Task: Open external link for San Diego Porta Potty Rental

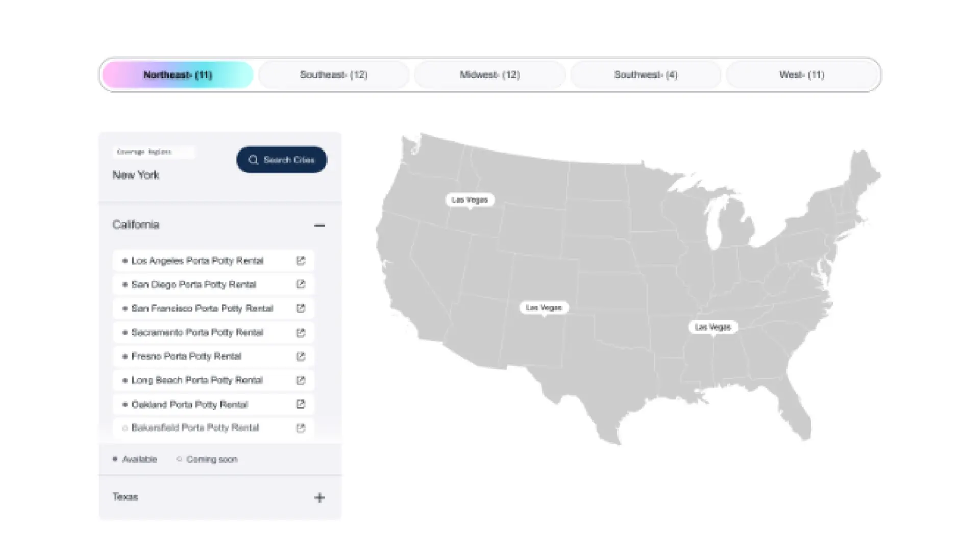Action: pos(301,284)
